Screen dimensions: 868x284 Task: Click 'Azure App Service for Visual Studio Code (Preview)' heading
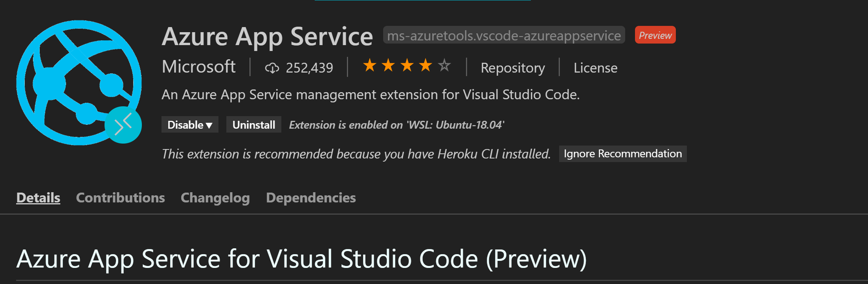point(301,259)
